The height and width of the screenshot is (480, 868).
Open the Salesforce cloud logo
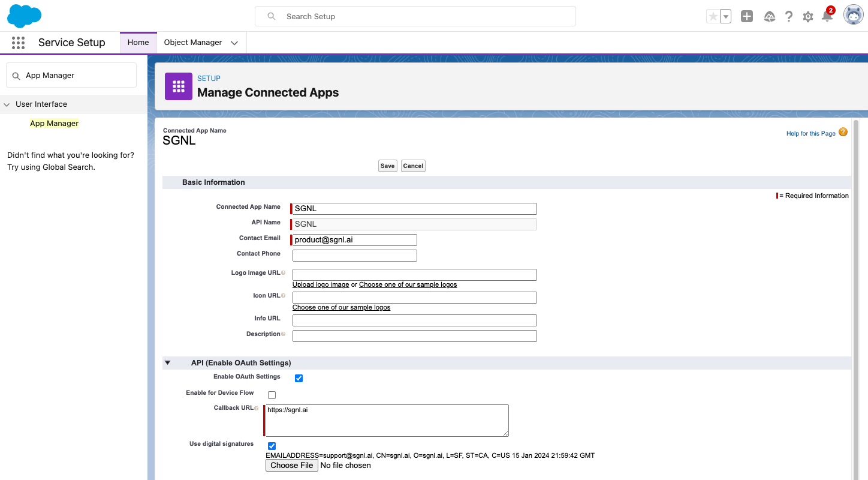tap(24, 16)
